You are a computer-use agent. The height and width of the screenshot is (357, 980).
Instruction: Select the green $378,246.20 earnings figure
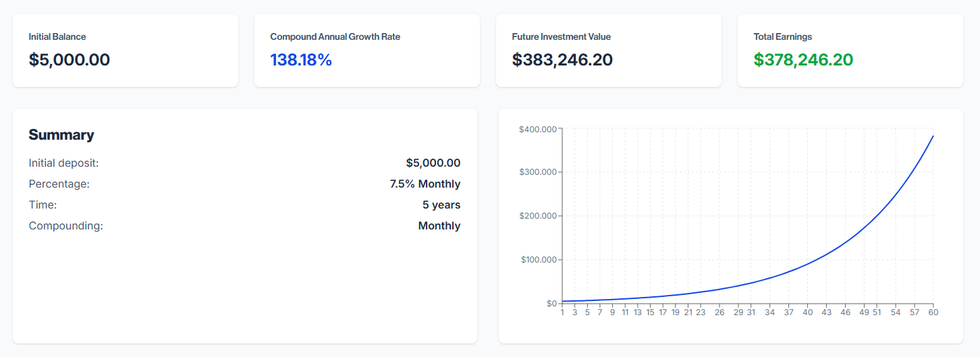(x=803, y=59)
